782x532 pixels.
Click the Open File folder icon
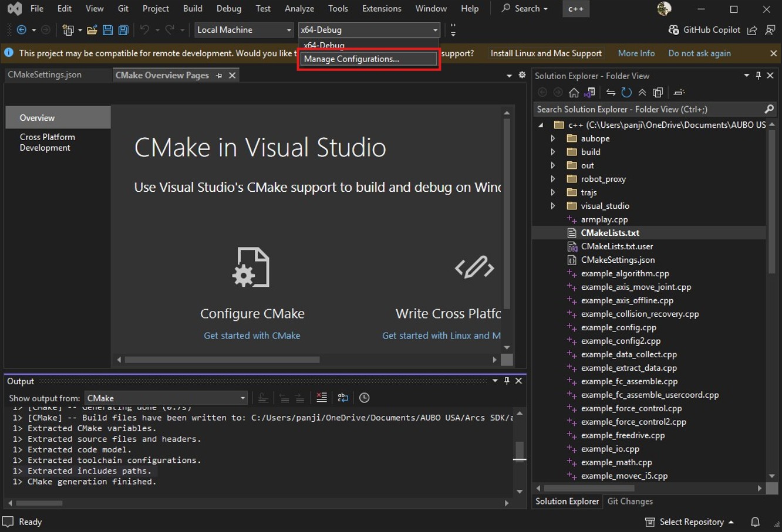(x=92, y=30)
